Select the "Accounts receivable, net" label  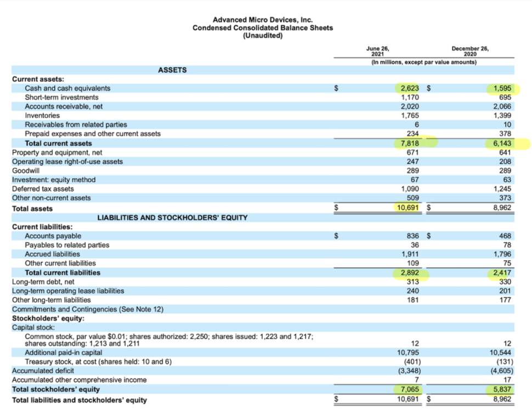(x=64, y=106)
